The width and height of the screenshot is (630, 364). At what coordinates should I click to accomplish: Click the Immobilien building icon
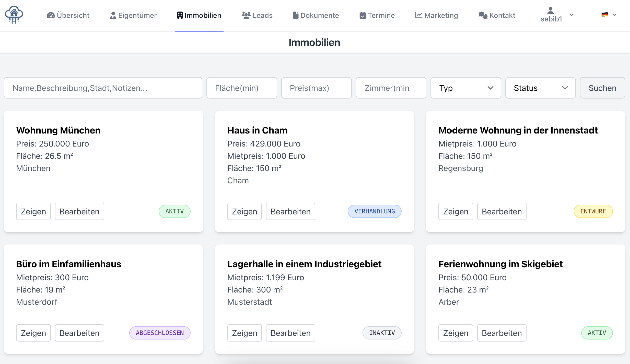pyautogui.click(x=180, y=15)
